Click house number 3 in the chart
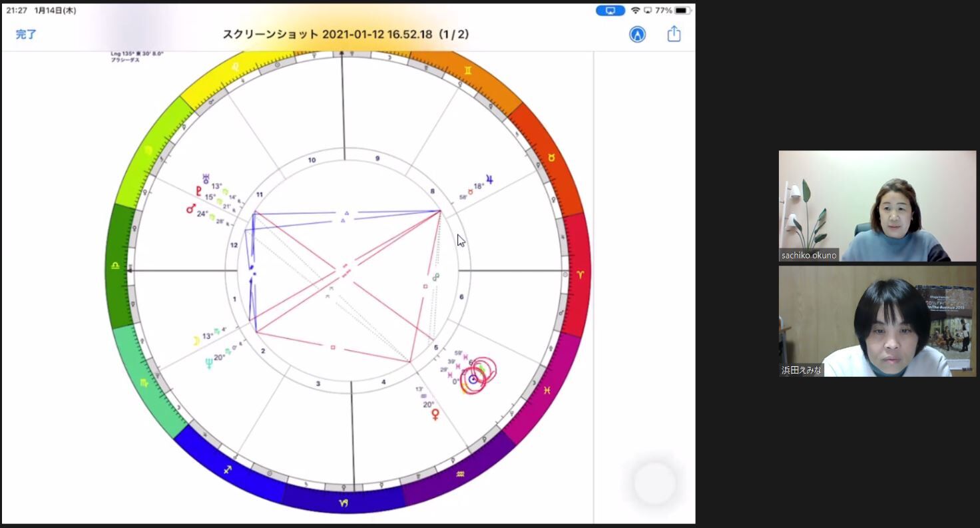980x528 pixels. (318, 384)
